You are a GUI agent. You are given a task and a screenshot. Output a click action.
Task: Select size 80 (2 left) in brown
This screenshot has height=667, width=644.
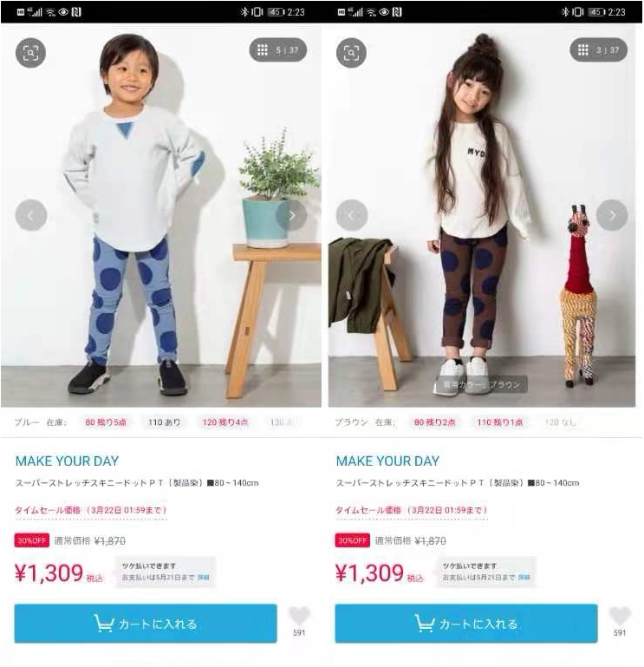pyautogui.click(x=434, y=422)
